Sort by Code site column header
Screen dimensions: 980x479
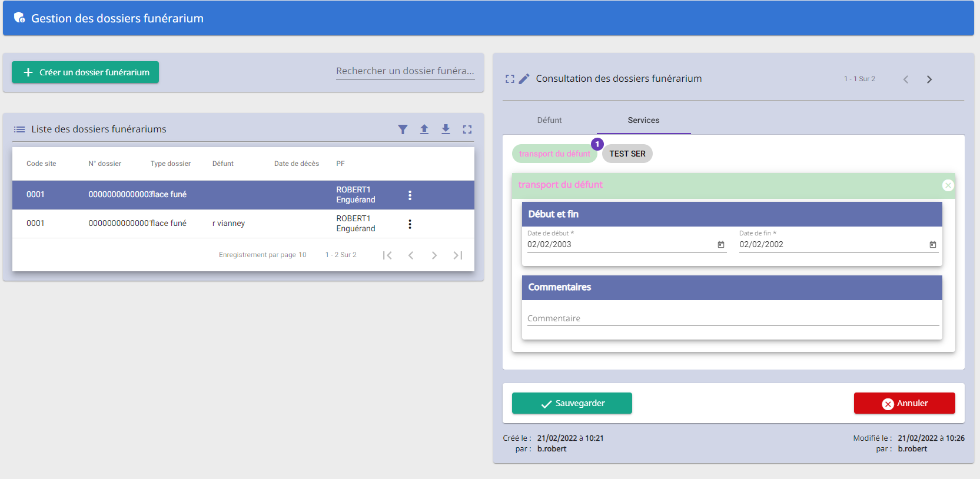41,164
